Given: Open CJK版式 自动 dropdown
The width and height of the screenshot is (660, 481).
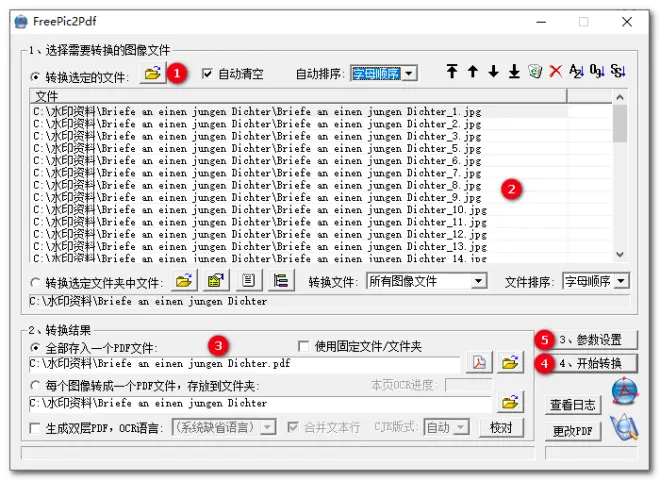Looking at the screenshot, I should 446,428.
